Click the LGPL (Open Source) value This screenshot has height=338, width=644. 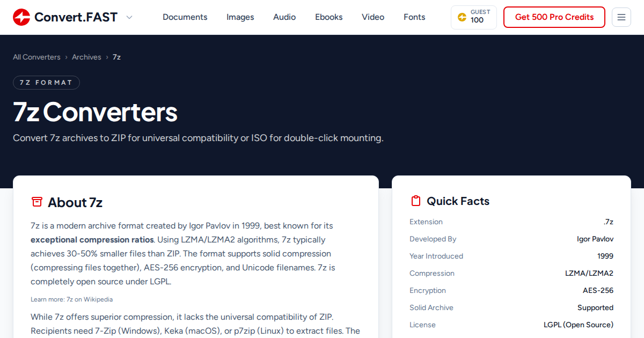click(x=579, y=325)
